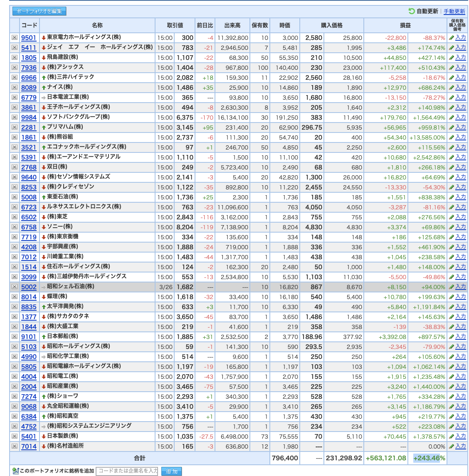Remove ソフトバンクグループ row via X icon
469x476 pixels.
(14, 117)
